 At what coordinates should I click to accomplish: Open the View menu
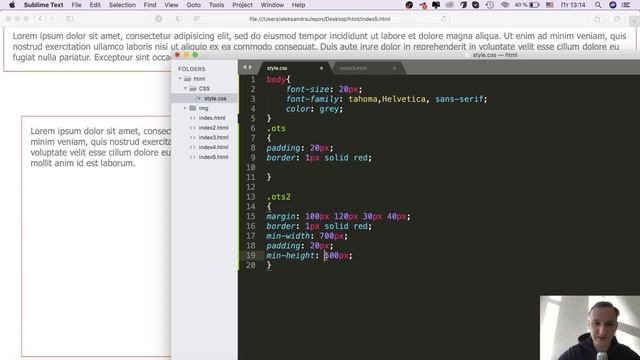[x=171, y=5]
